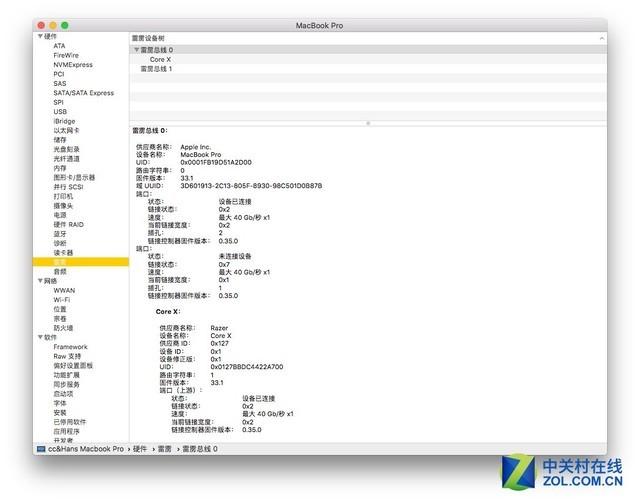640x502 pixels.
Task: Select 并行 SCSI in the sidebar
Action: 68,187
